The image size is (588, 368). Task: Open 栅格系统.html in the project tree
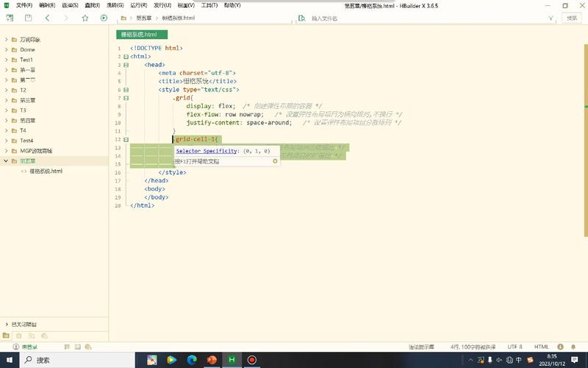pos(46,171)
